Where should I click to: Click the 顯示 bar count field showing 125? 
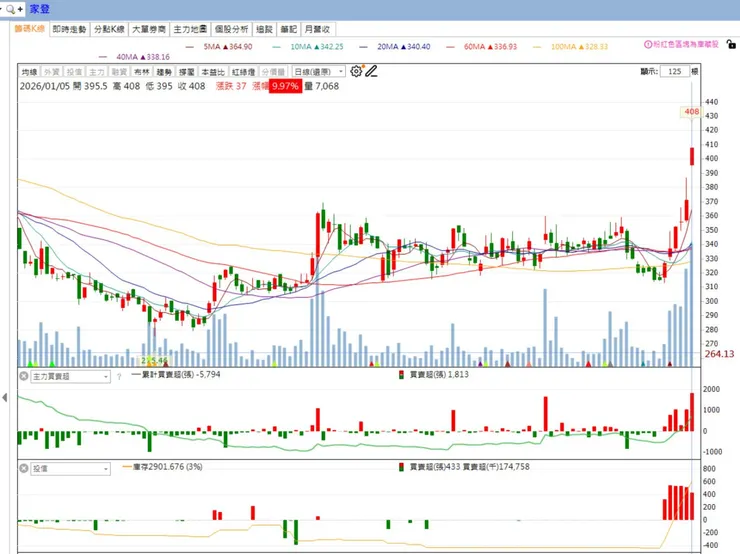(x=675, y=71)
